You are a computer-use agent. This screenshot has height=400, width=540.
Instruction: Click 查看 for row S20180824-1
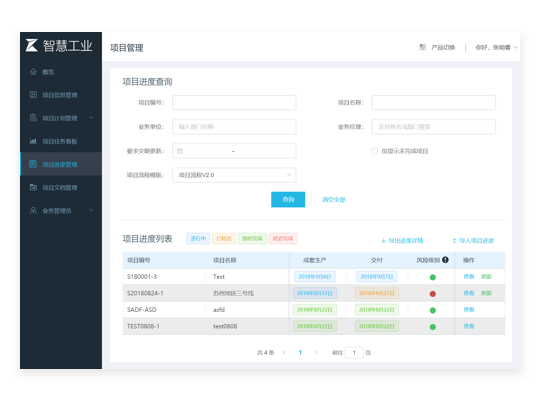point(469,293)
